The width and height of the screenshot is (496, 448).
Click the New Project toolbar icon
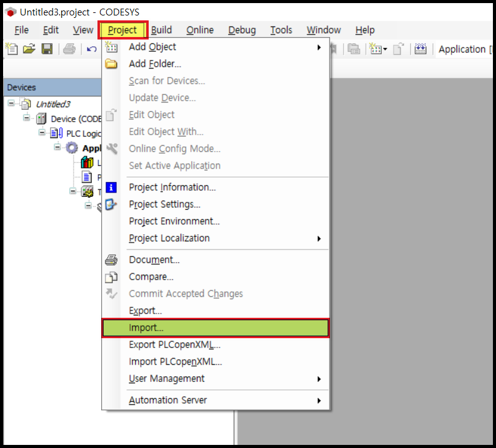click(12, 49)
